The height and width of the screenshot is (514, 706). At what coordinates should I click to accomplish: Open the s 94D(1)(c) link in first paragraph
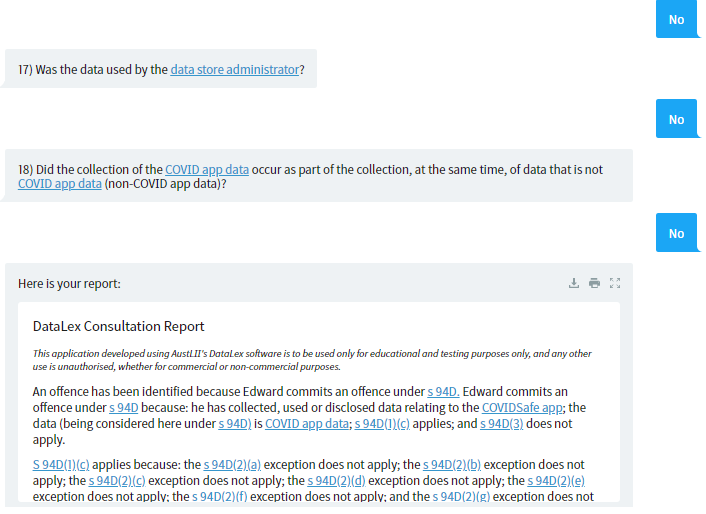click(x=382, y=424)
